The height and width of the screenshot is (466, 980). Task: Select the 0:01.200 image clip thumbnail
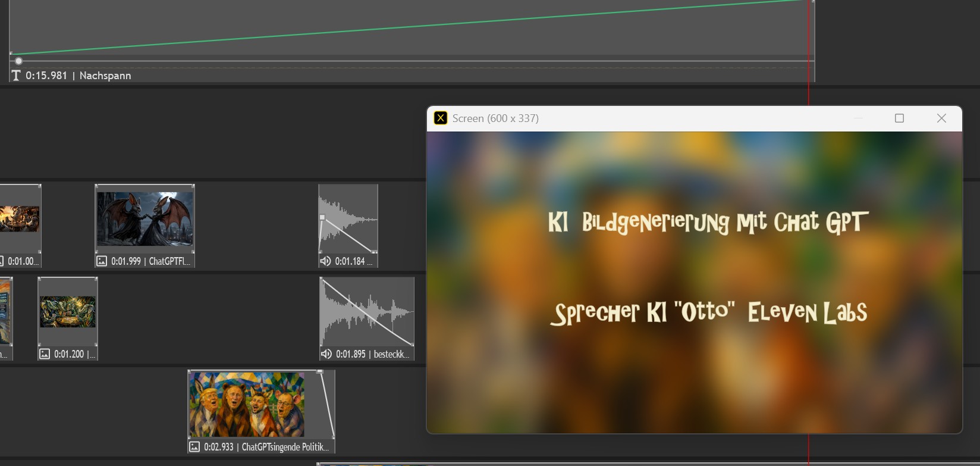point(68,312)
